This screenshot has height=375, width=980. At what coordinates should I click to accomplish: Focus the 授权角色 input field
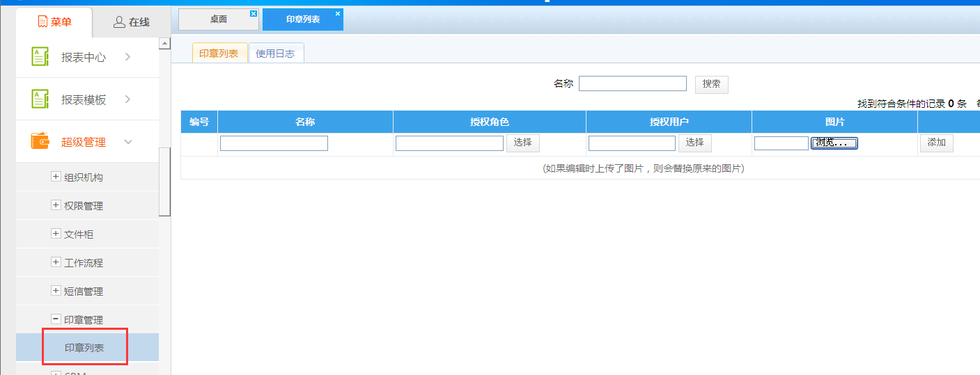point(449,143)
